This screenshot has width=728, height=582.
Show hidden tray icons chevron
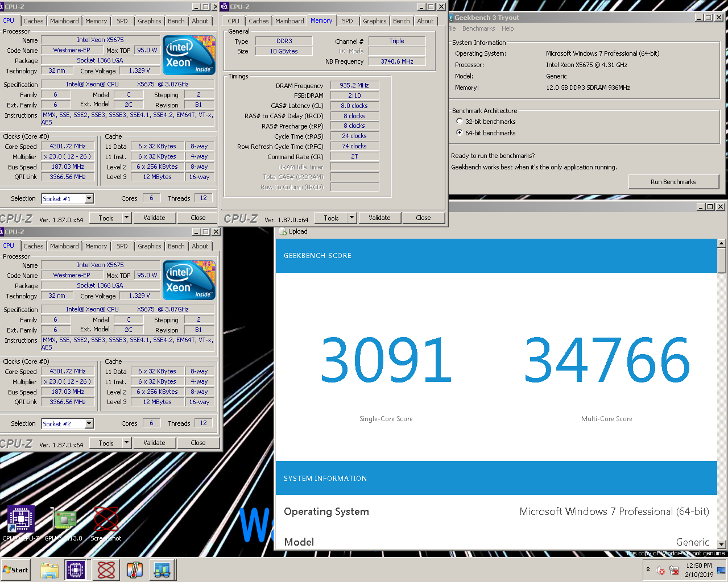[x=648, y=569]
